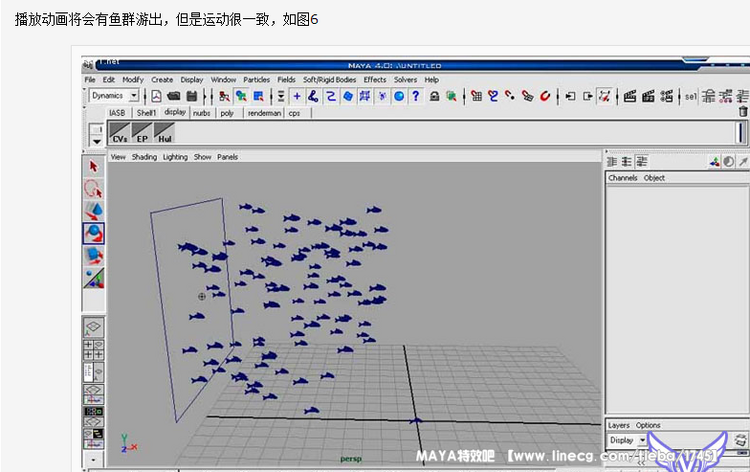Open the Particles menu
Viewport: 750px width, 472px height.
pyautogui.click(x=256, y=80)
